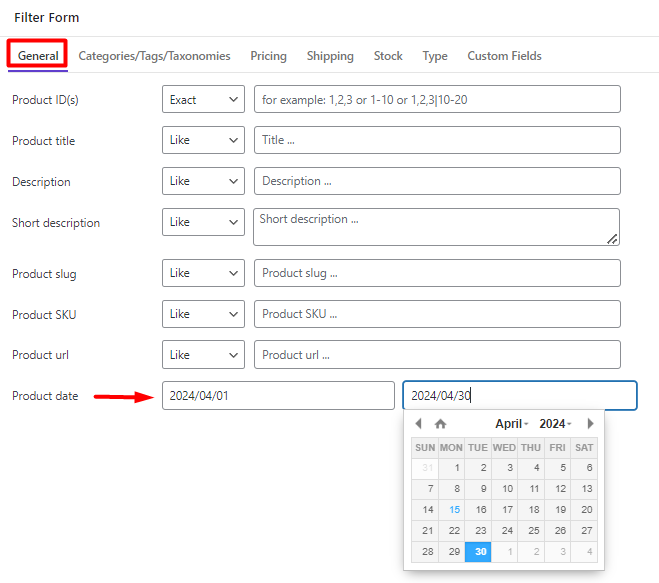The image size is (659, 583).
Task: Open the 2024 year selector
Action: (x=555, y=424)
